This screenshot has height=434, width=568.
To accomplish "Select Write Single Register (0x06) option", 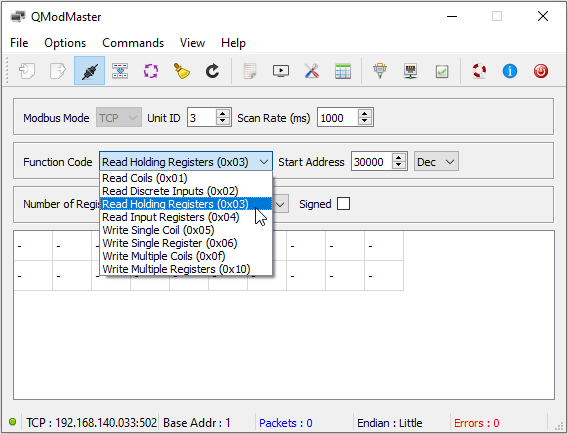I will [x=186, y=243].
